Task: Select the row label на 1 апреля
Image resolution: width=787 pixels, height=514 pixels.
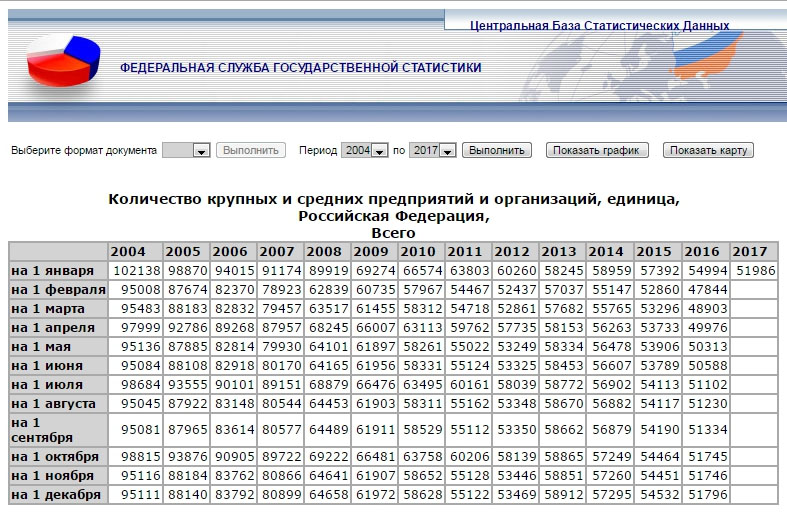Action: coord(58,328)
